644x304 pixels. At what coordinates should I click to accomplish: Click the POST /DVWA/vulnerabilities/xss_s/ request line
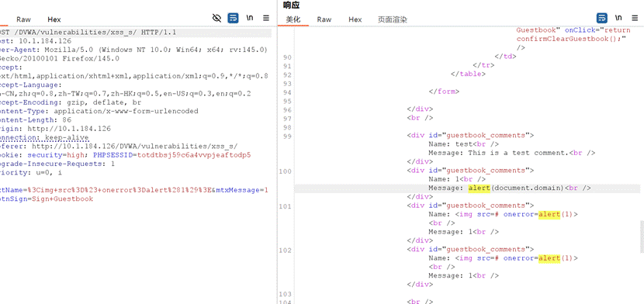point(88,32)
